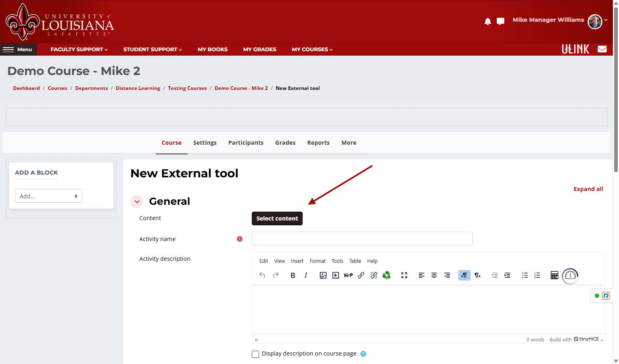
Task: Click the editor Redo icon
Action: [x=276, y=275]
